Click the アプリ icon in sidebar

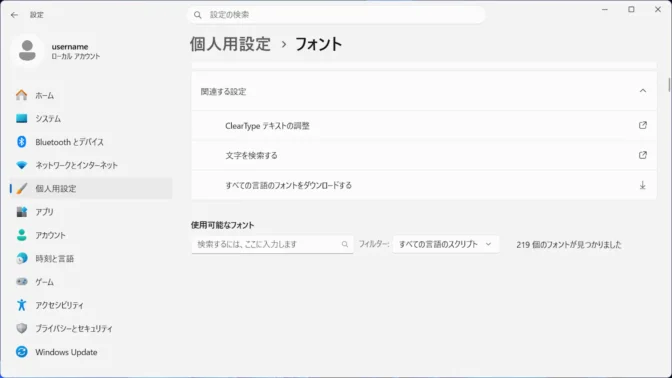tap(21, 212)
